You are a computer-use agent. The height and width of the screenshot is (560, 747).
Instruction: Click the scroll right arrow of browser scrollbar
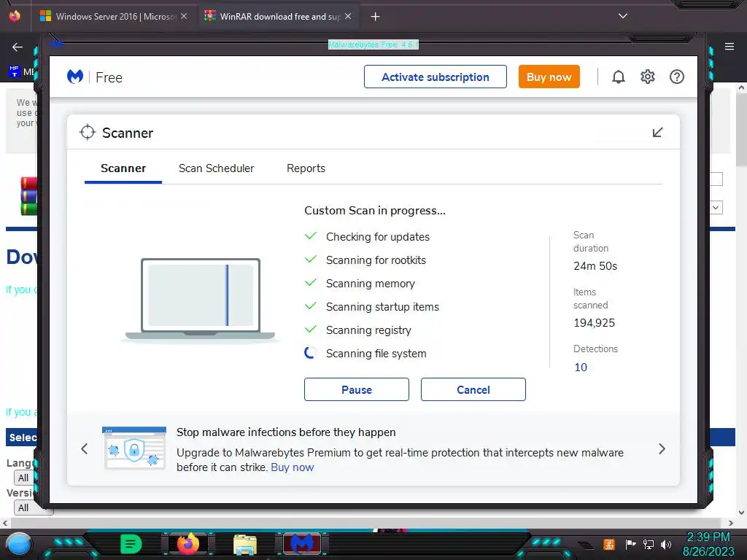click(730, 523)
